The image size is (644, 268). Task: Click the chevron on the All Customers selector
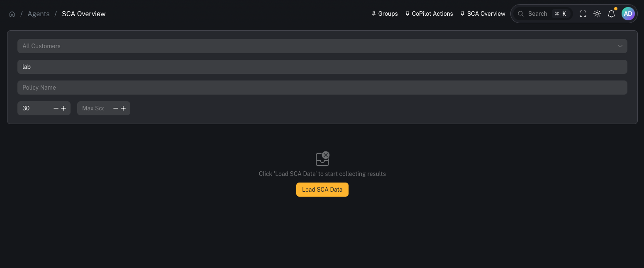[x=620, y=46]
